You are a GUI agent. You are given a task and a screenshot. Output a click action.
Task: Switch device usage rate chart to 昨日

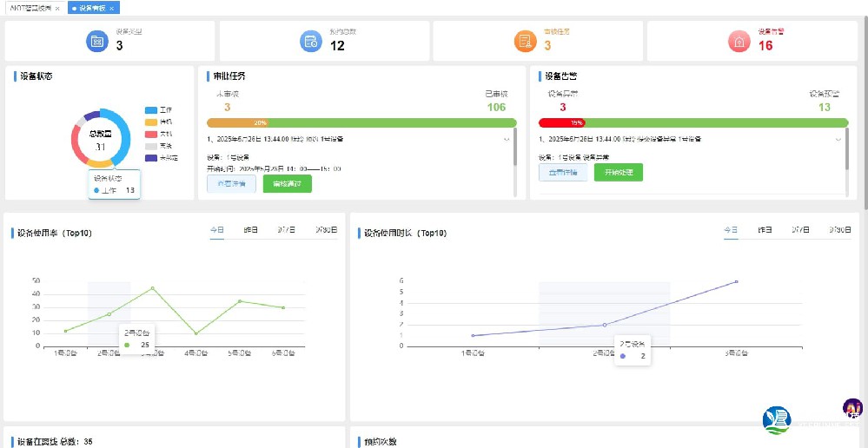tap(250, 230)
